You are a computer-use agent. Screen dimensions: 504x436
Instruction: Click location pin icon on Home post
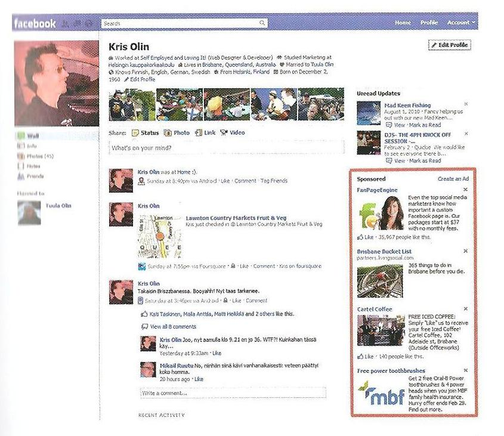point(141,181)
